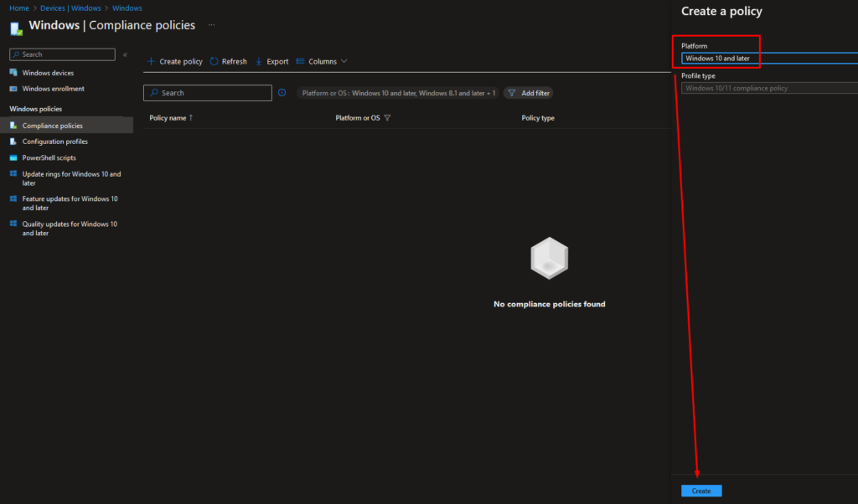The height and width of the screenshot is (504, 858).
Task: Click the Windows breadcrumb link
Action: [x=127, y=8]
